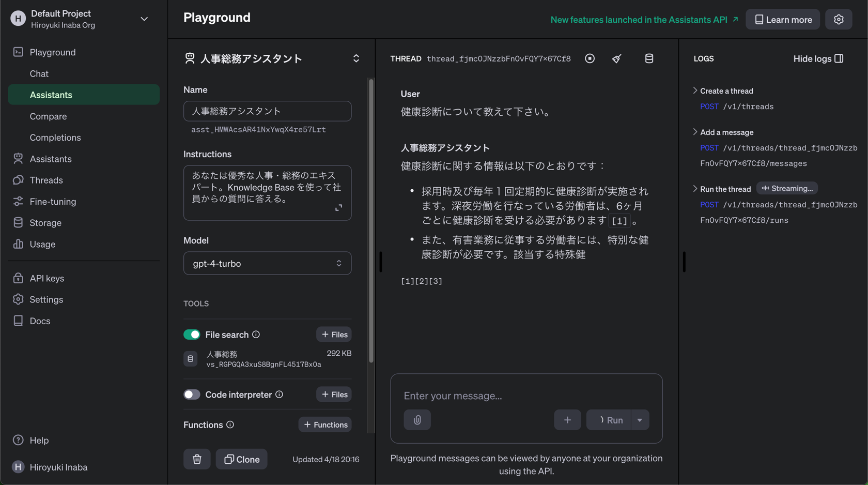Screen dimensions: 868x485
Task: Click the Assistants robot icon in sidebar
Action: tap(18, 159)
